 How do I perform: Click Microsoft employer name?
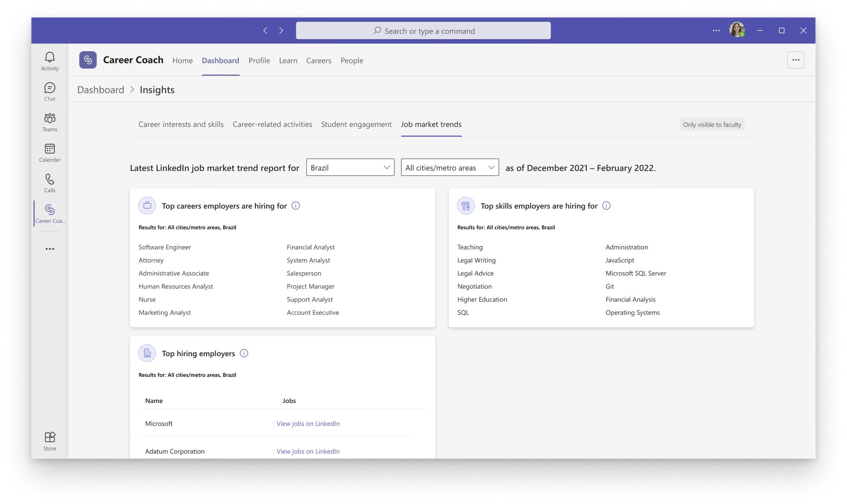(159, 423)
